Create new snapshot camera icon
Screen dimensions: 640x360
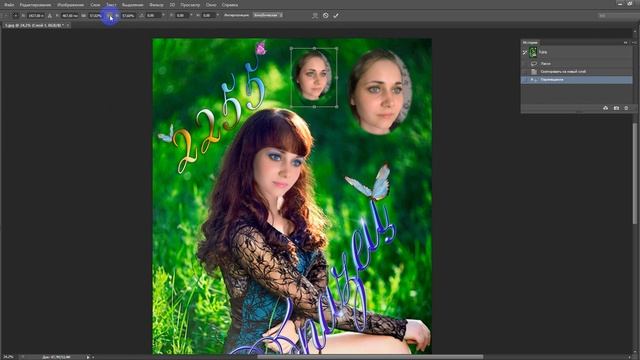[x=616, y=108]
